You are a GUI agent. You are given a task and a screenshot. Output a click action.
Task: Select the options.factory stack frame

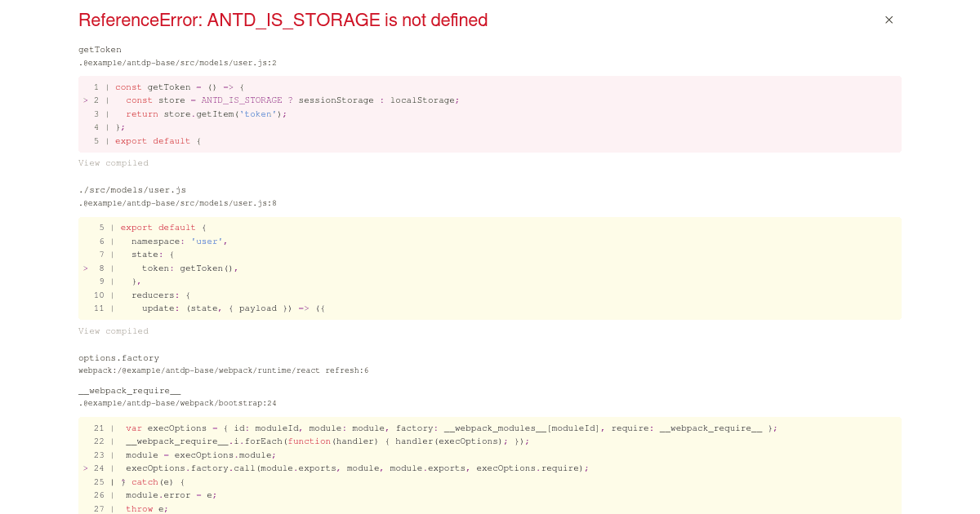(118, 357)
